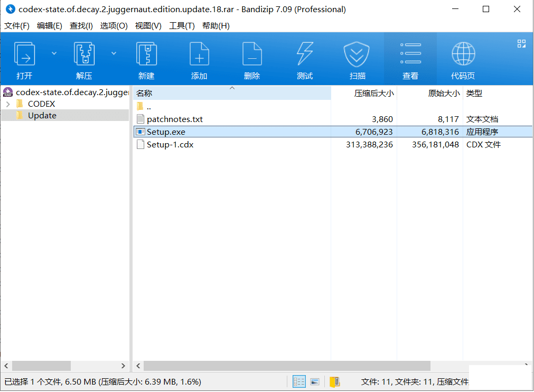
Task: Click the Setup-1.cdx file icon
Action: pyautogui.click(x=140, y=144)
